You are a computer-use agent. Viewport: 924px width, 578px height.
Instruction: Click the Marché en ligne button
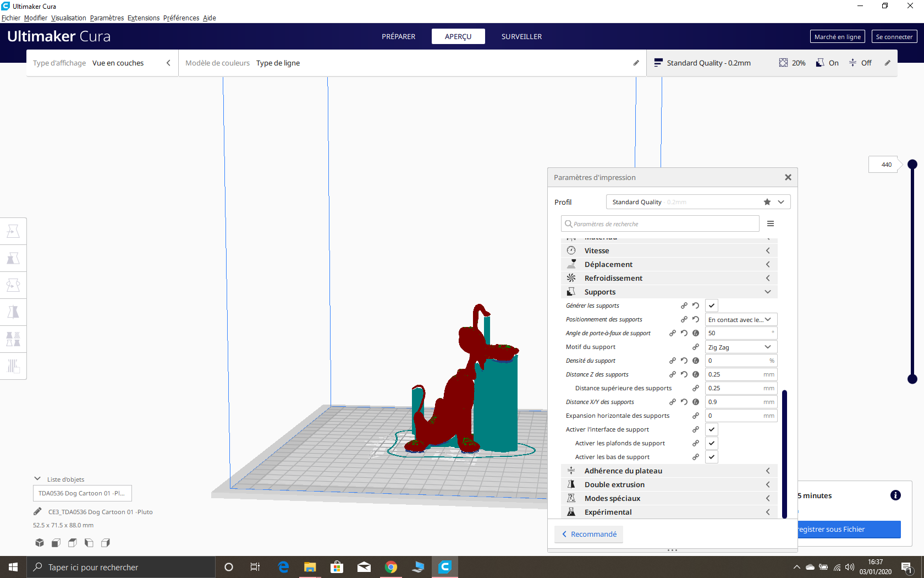(x=838, y=36)
